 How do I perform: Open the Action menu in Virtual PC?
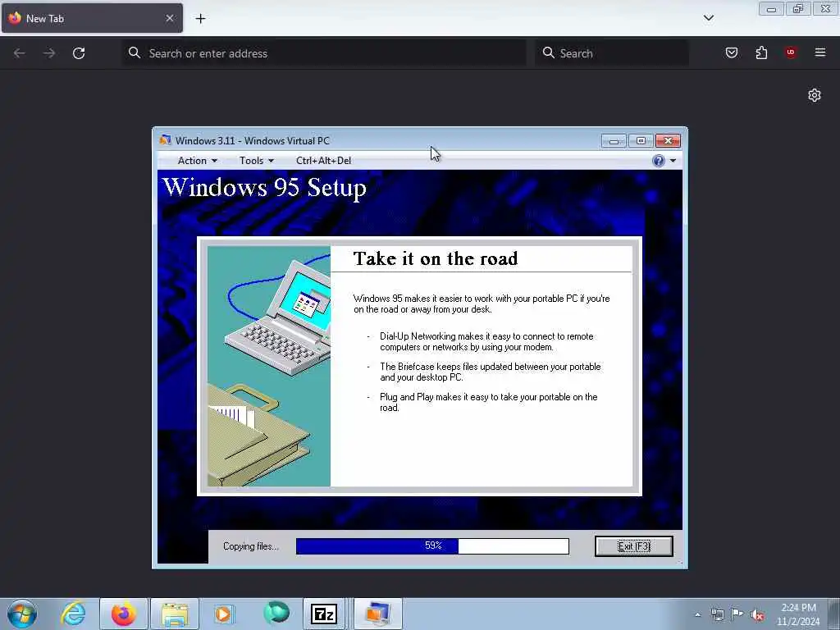(x=197, y=161)
